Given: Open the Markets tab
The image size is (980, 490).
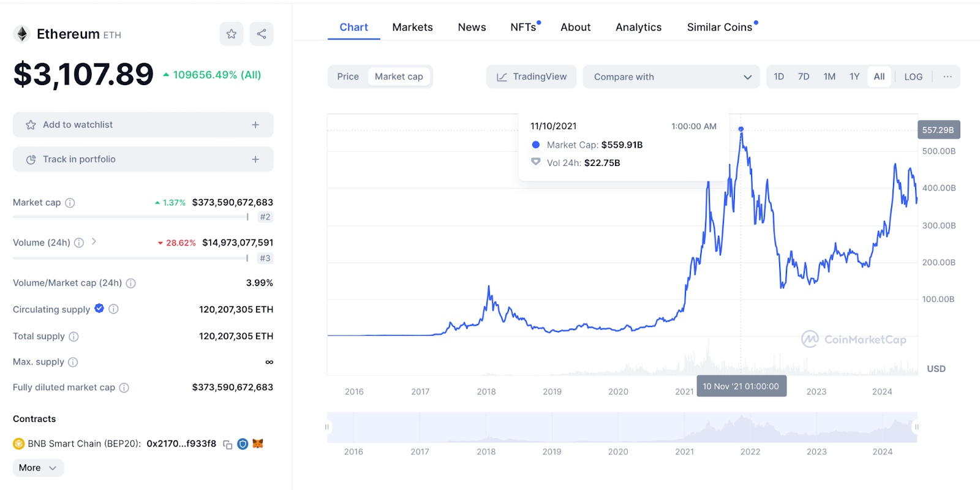Looking at the screenshot, I should (413, 28).
